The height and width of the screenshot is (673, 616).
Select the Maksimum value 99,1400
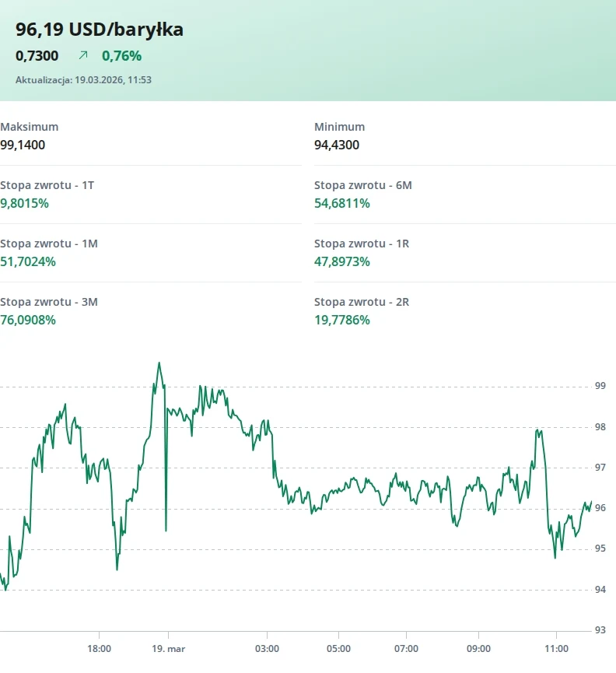tap(23, 145)
